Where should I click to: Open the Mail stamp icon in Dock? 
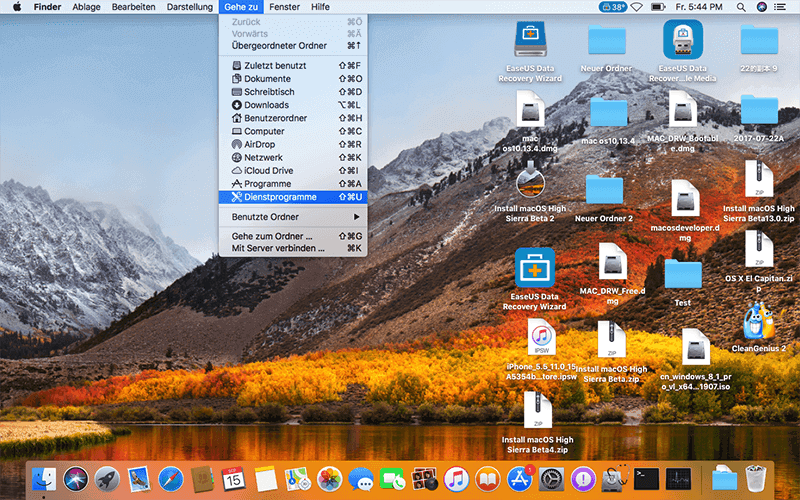point(139,479)
